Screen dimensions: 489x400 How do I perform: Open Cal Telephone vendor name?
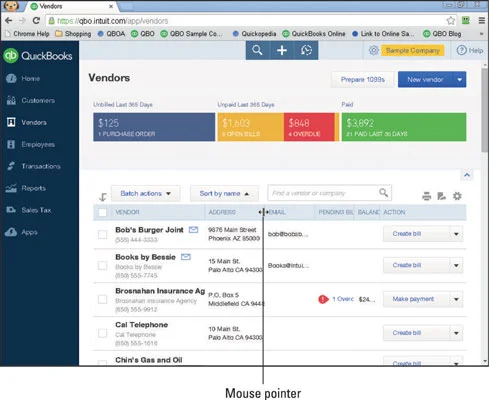click(x=142, y=325)
